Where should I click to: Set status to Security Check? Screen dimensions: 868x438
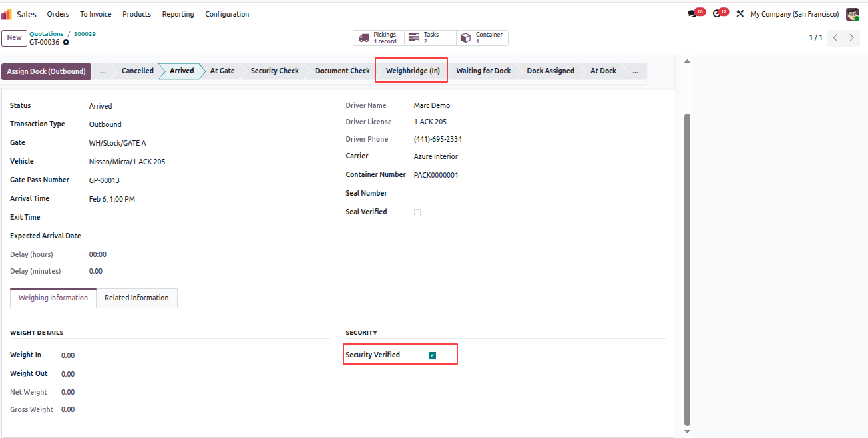274,71
